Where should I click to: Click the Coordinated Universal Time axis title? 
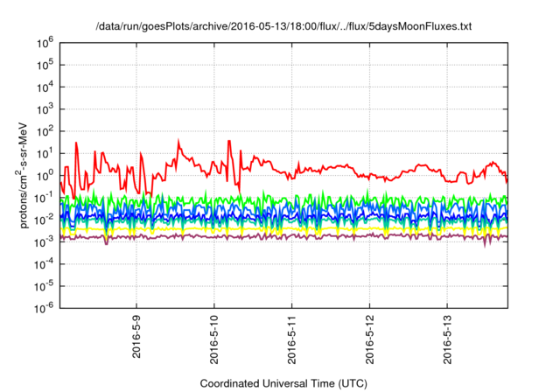[283, 384]
